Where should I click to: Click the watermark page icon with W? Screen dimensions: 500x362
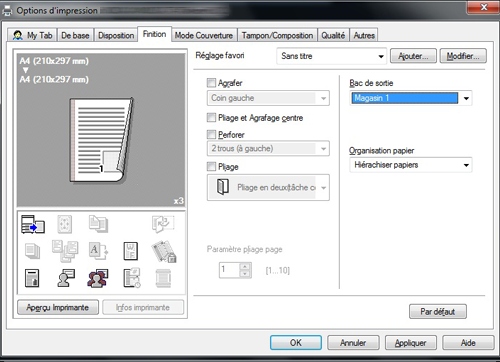tap(130, 251)
